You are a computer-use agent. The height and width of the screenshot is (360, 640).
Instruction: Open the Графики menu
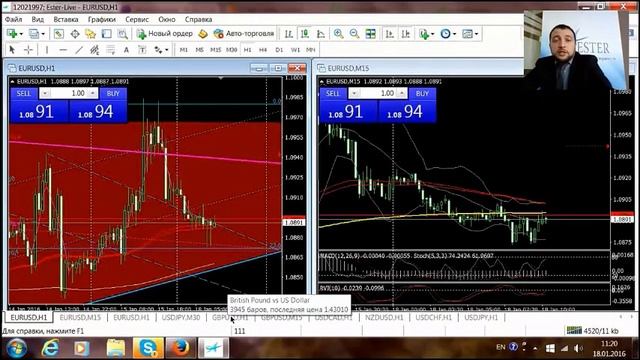tap(102, 19)
